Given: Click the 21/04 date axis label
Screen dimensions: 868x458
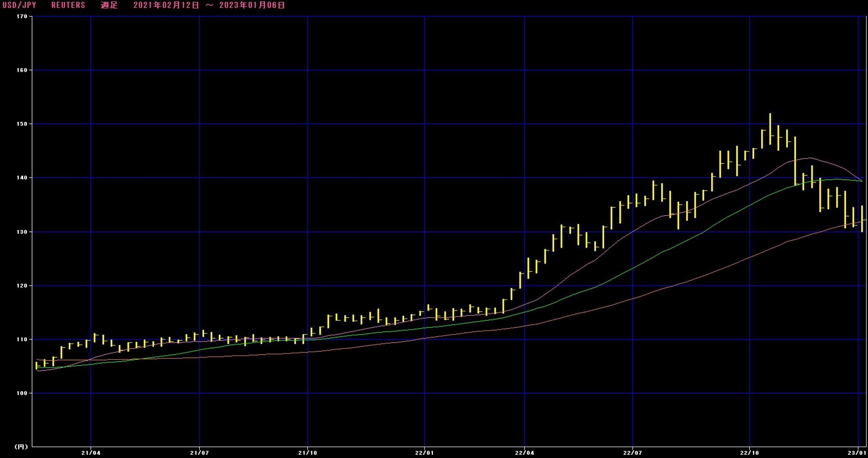Looking at the screenshot, I should [x=91, y=453].
